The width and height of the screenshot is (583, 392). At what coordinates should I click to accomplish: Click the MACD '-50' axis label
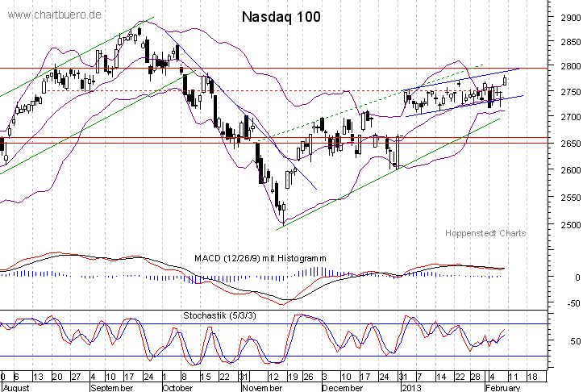click(x=573, y=303)
